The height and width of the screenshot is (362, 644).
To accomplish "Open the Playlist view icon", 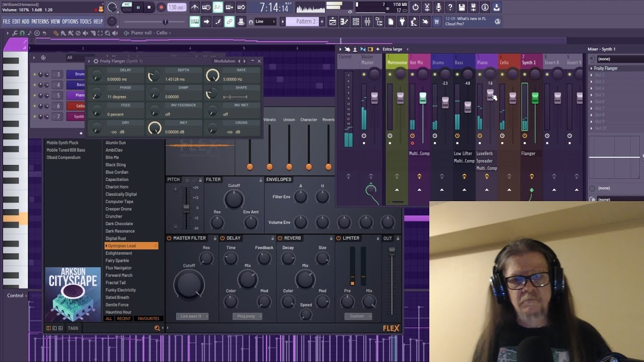I will 333,22.
